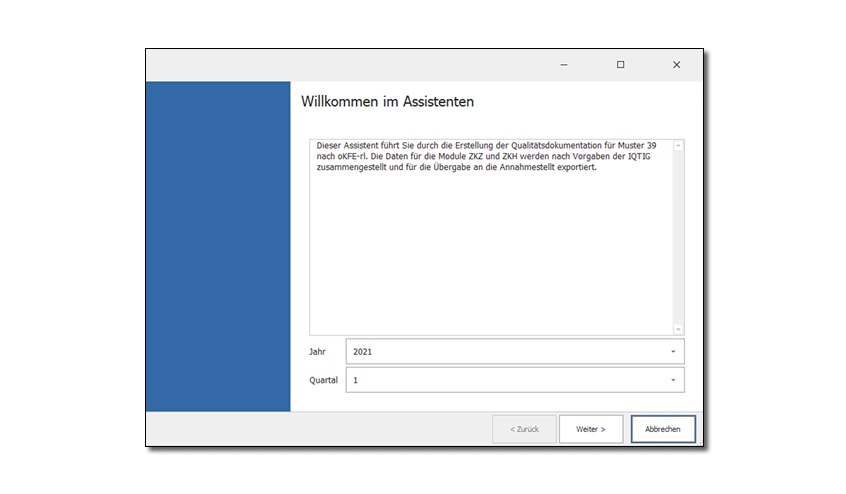Click the greyed-out Zurück button
The width and height of the screenshot is (846, 494).
pyautogui.click(x=524, y=429)
